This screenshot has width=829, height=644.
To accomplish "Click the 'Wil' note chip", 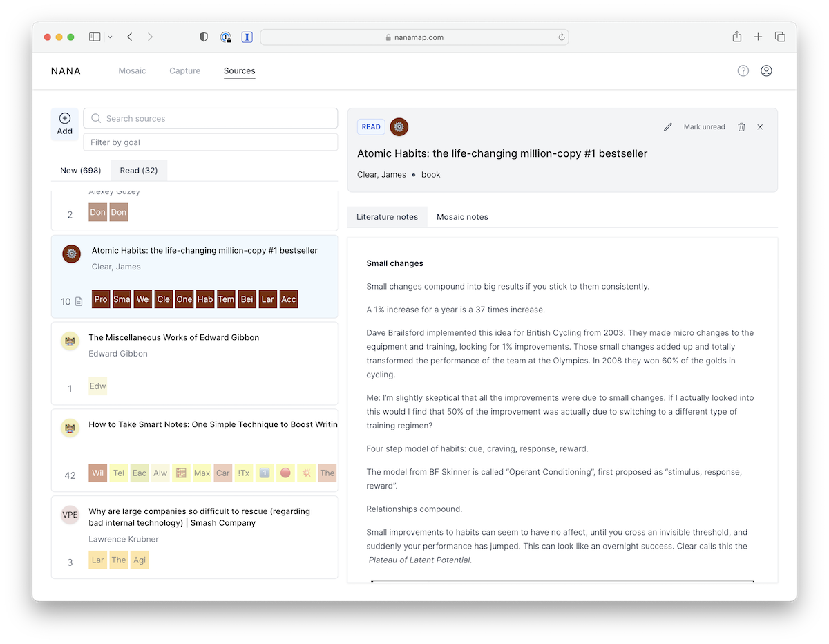I will point(98,473).
